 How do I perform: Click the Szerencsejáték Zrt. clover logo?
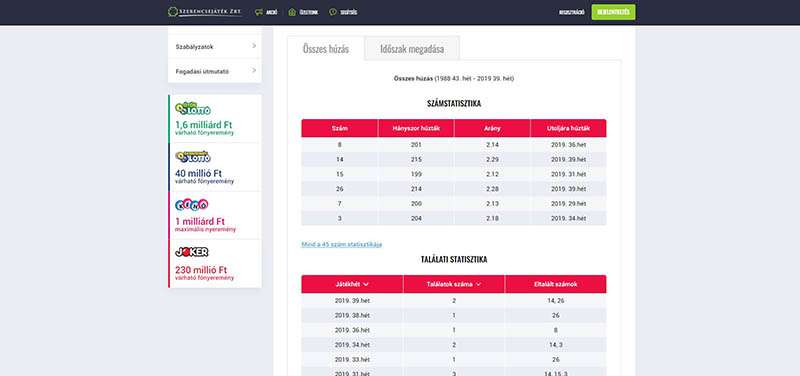[173, 12]
